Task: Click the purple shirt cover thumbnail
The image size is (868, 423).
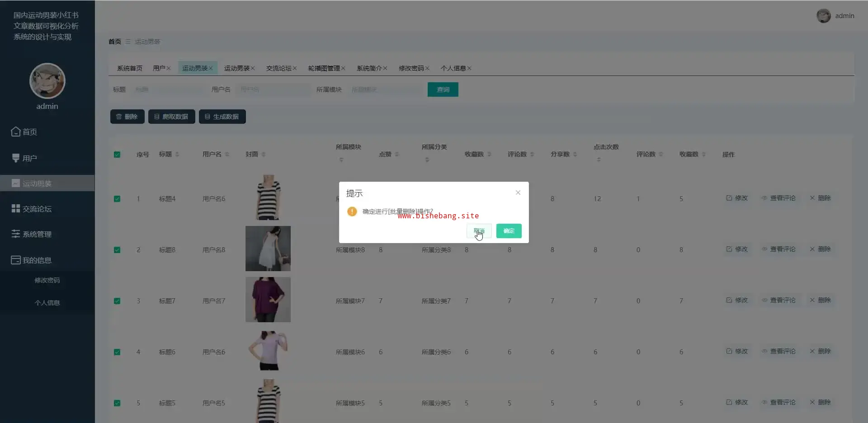Action: click(x=268, y=300)
